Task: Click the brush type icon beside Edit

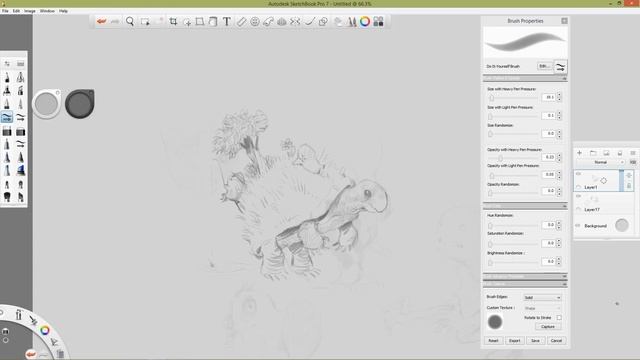Action: 560,67
